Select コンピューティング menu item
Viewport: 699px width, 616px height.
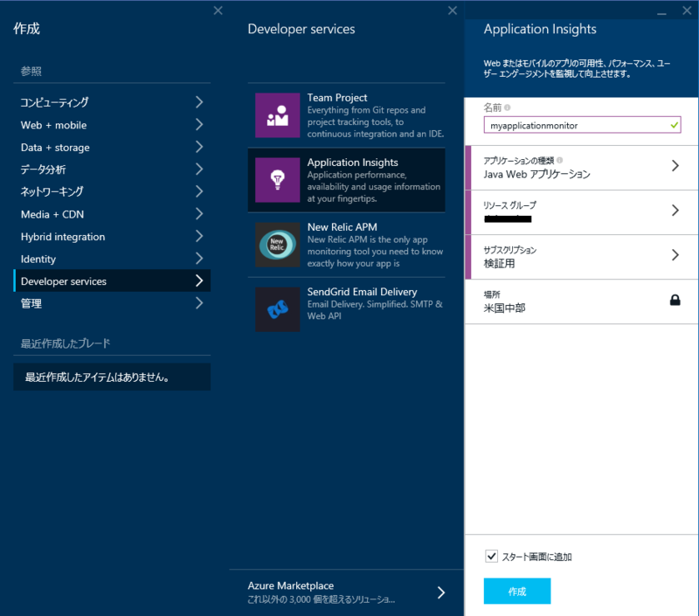pyautogui.click(x=112, y=102)
